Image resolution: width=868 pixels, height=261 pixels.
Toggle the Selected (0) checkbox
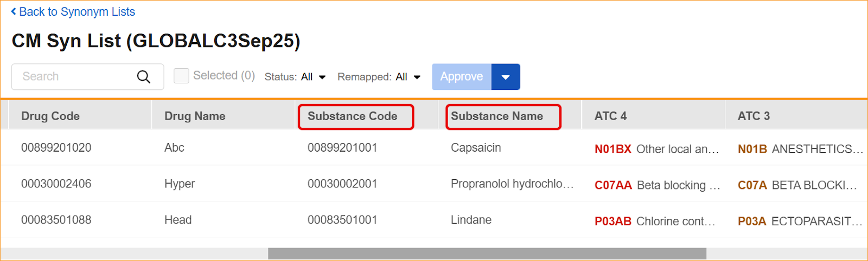pyautogui.click(x=181, y=76)
